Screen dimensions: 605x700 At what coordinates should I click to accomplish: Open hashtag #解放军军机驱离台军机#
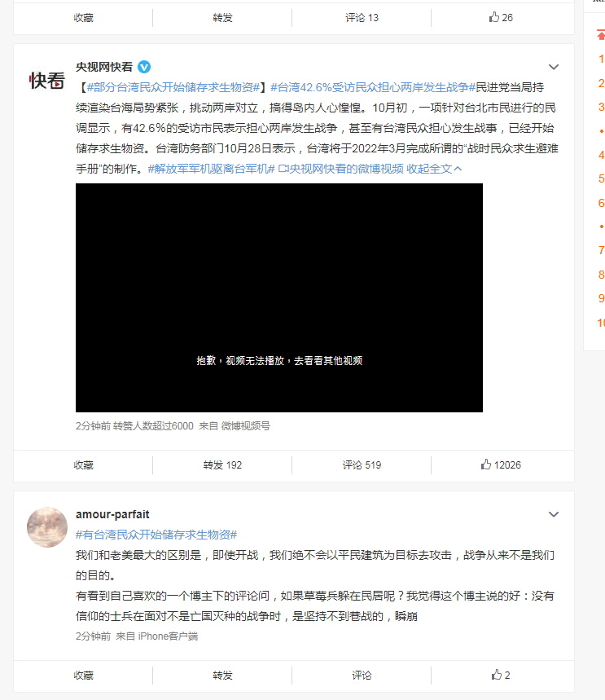tap(211, 169)
